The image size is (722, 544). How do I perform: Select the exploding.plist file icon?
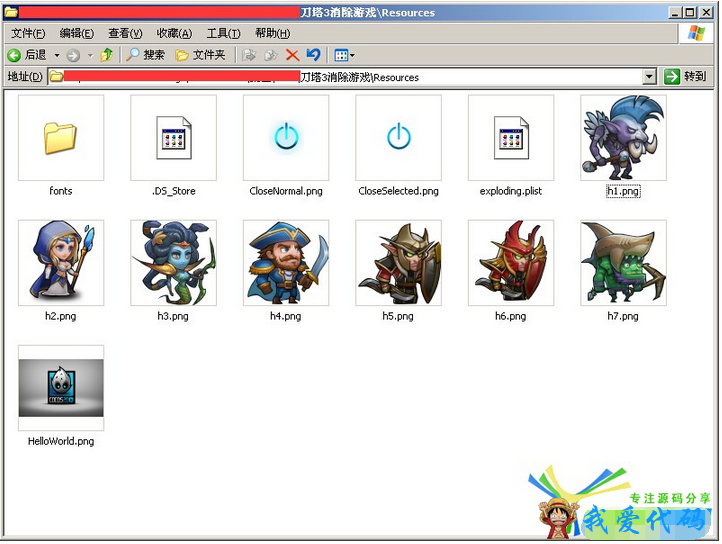(511, 138)
